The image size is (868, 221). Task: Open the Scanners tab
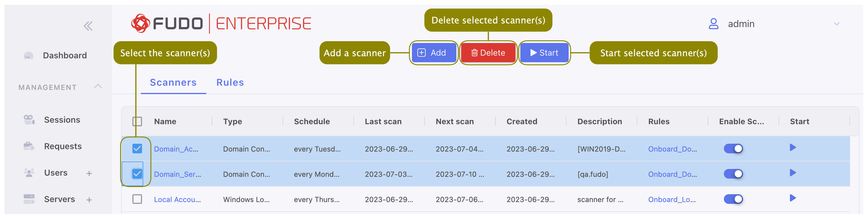173,82
